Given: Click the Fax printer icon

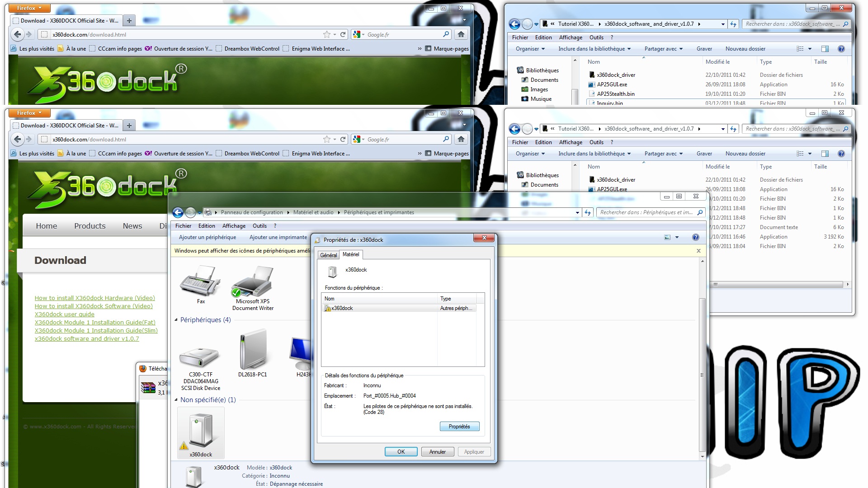Looking at the screenshot, I should (200, 281).
